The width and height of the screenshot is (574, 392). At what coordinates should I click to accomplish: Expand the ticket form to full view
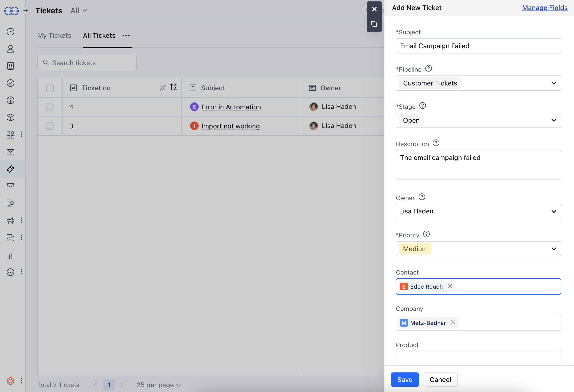click(374, 24)
